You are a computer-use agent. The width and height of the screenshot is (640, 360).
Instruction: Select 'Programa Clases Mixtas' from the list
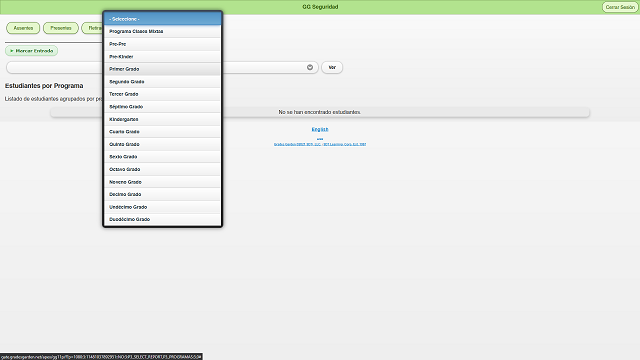click(162, 31)
